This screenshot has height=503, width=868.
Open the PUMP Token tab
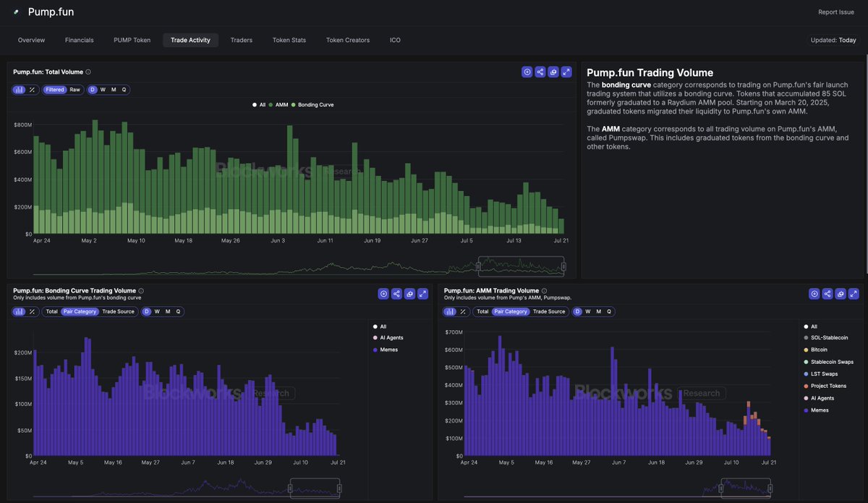tap(132, 40)
